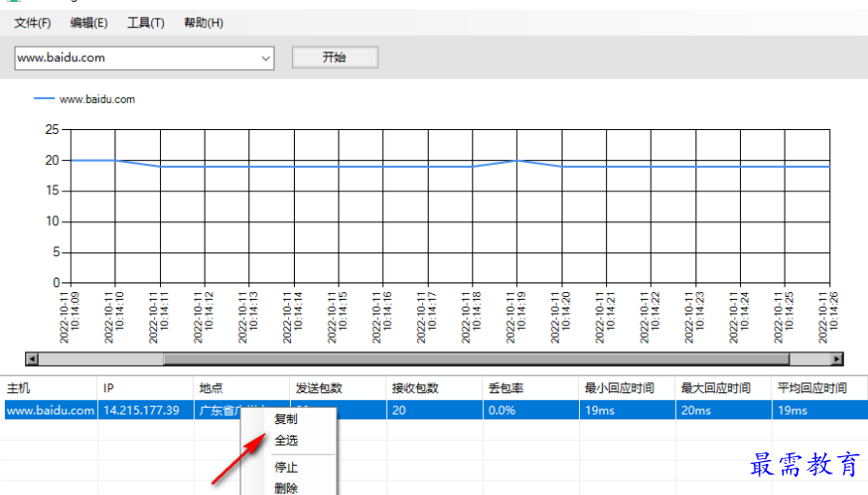The width and height of the screenshot is (868, 495).
Task: Click the maximum response cell 20ms
Action: (723, 411)
